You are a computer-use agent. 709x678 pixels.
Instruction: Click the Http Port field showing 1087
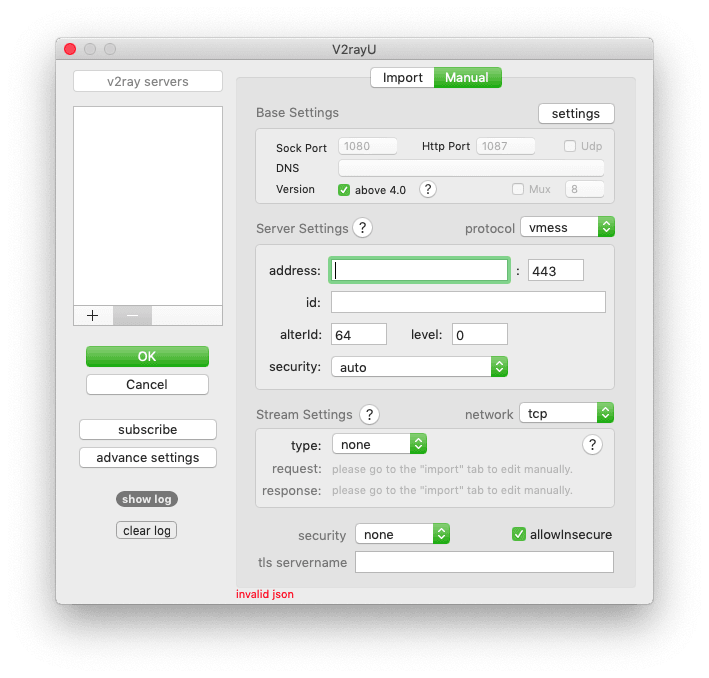[506, 146]
